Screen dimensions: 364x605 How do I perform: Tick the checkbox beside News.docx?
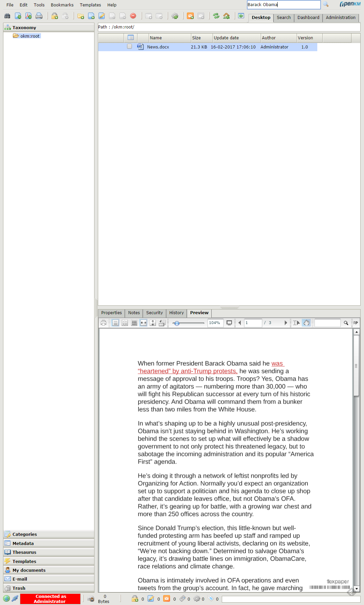(x=129, y=47)
